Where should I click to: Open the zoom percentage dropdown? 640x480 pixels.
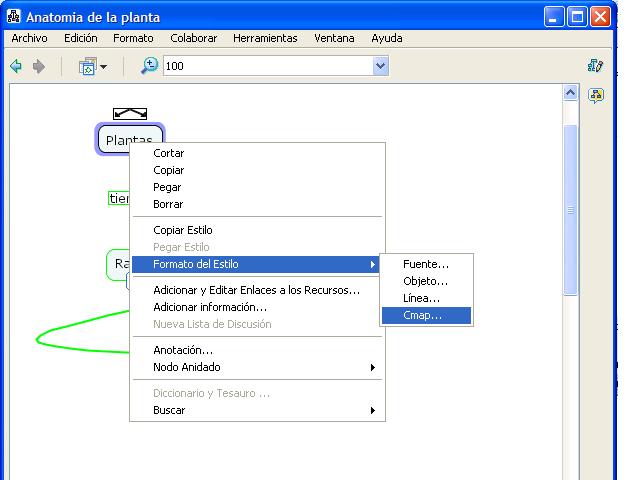380,66
